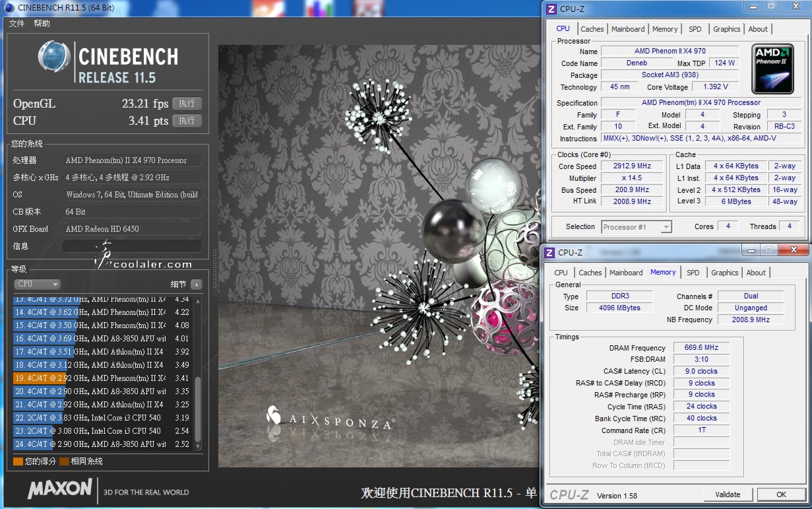Select ranking row 17 Athlon at 3.51 GHz
The height and width of the screenshot is (509, 812).
(x=102, y=352)
